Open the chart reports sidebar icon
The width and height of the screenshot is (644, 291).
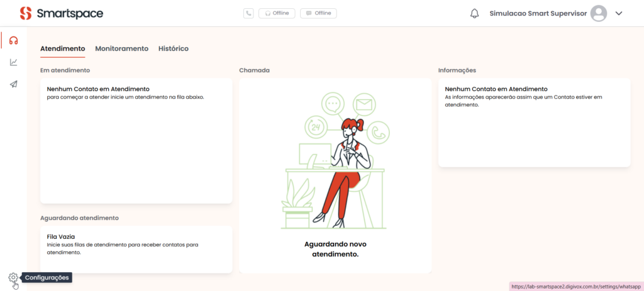(x=13, y=62)
